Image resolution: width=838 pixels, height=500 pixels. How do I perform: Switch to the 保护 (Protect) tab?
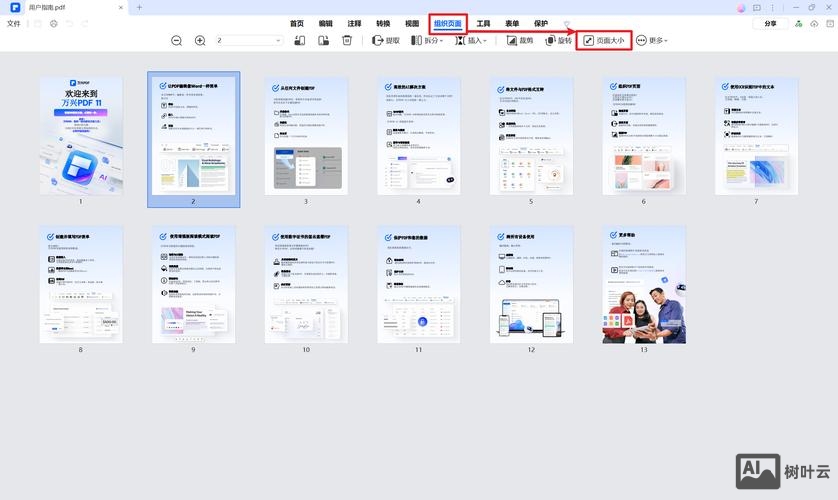541,23
